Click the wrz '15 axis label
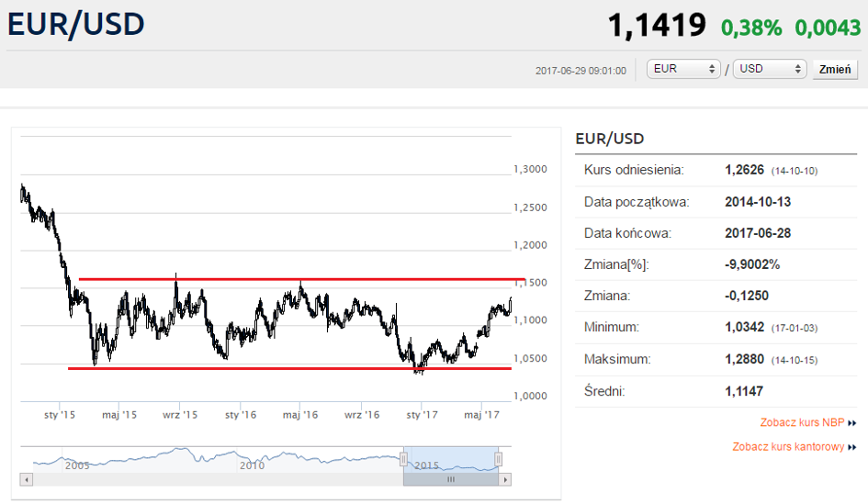This screenshot has width=868, height=504. pyautogui.click(x=179, y=414)
